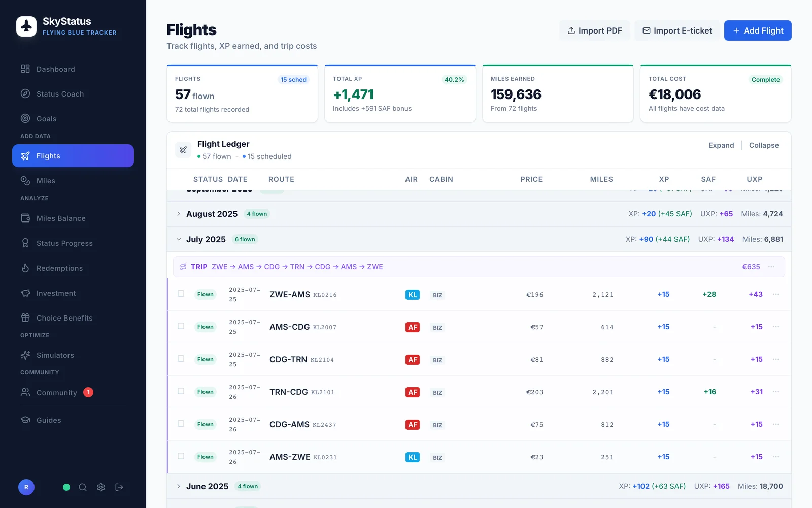Open Simulators in the sidebar

click(73, 355)
